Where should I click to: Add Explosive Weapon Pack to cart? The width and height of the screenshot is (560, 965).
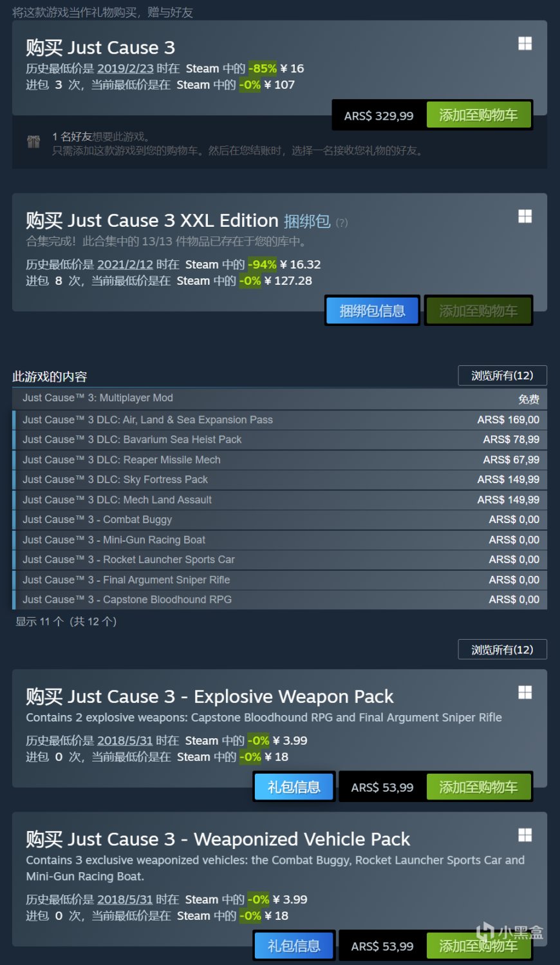[x=478, y=787]
